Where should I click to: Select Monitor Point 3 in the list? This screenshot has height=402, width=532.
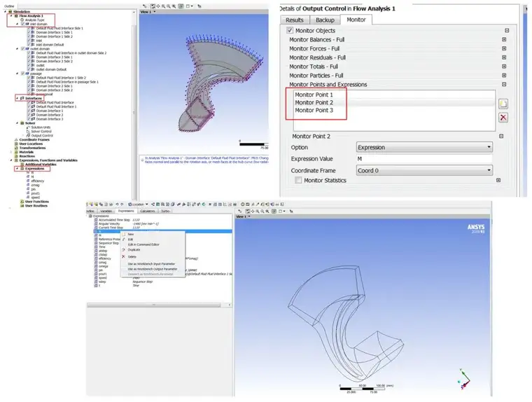tap(314, 110)
